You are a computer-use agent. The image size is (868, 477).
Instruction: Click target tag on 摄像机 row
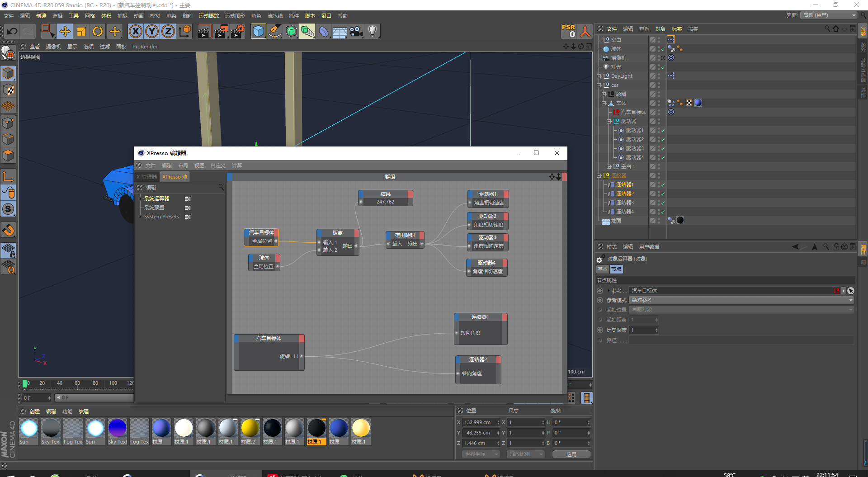[671, 58]
